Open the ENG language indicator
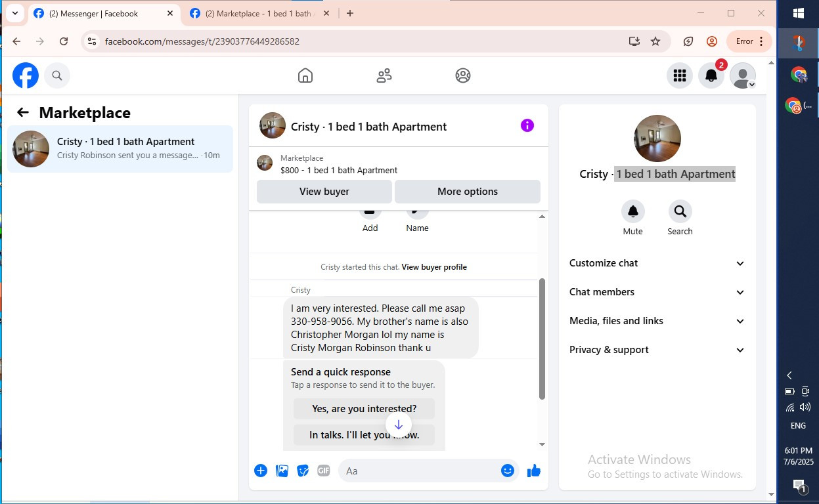 (x=798, y=426)
